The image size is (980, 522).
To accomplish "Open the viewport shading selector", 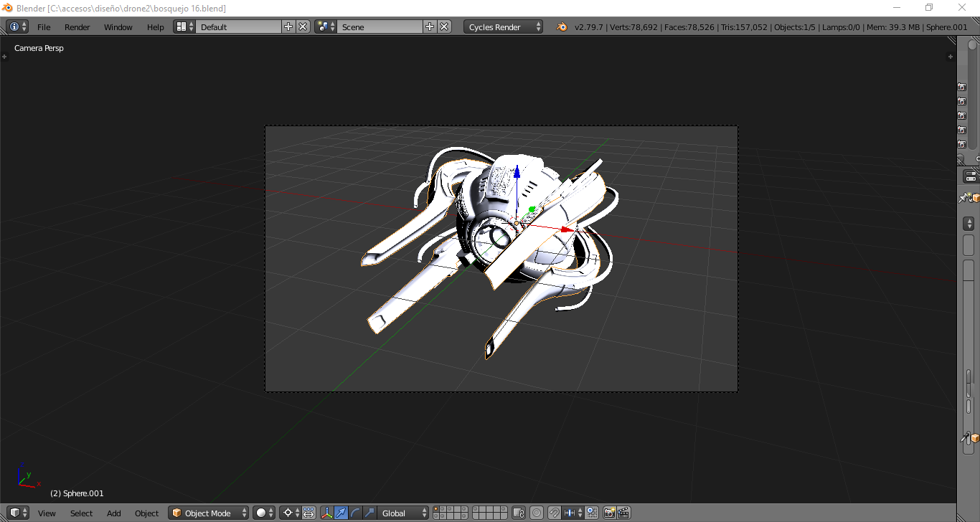I will 264,513.
